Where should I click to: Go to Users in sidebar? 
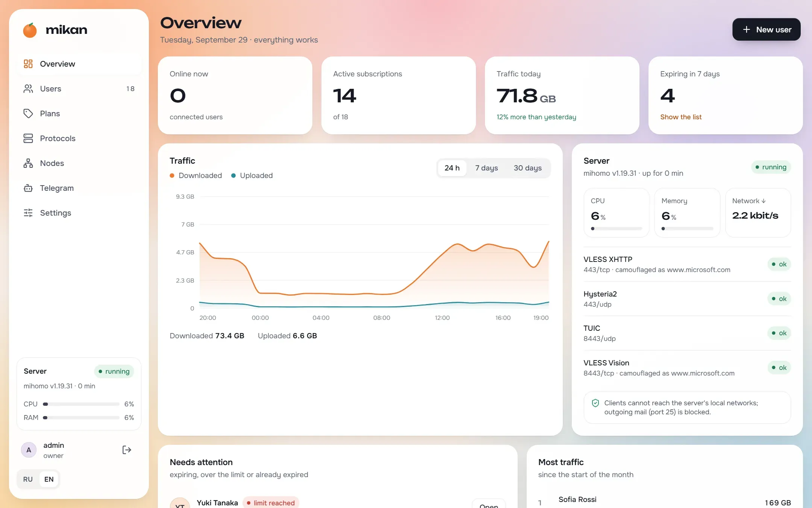79,88
